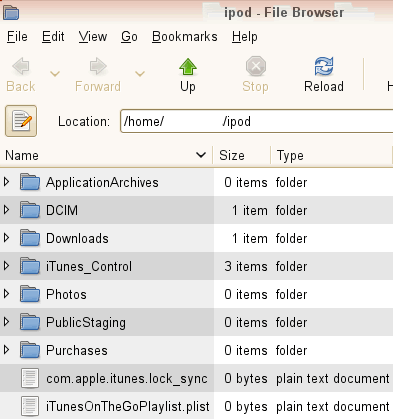
Task: Expand the iTunes_Control tree triangle
Action: pos(6,266)
